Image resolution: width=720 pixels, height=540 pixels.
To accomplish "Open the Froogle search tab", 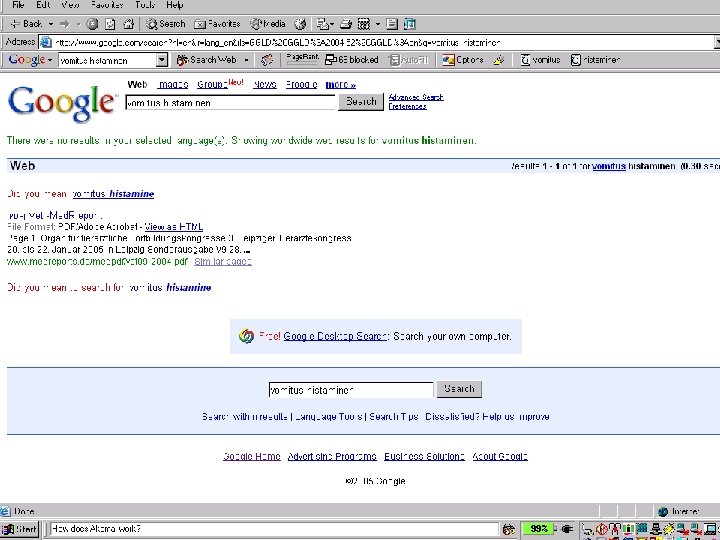I will click(x=301, y=84).
